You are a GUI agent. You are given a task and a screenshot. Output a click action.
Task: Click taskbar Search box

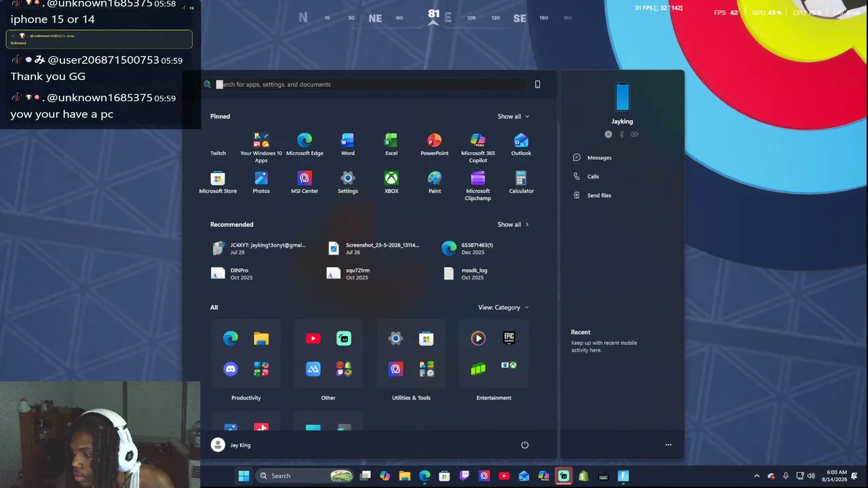(x=305, y=476)
